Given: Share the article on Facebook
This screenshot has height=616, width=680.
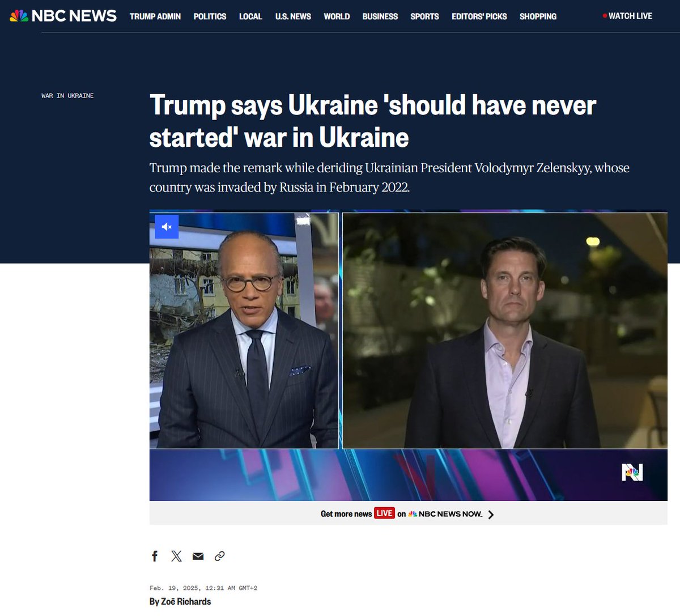Looking at the screenshot, I should click(x=155, y=556).
